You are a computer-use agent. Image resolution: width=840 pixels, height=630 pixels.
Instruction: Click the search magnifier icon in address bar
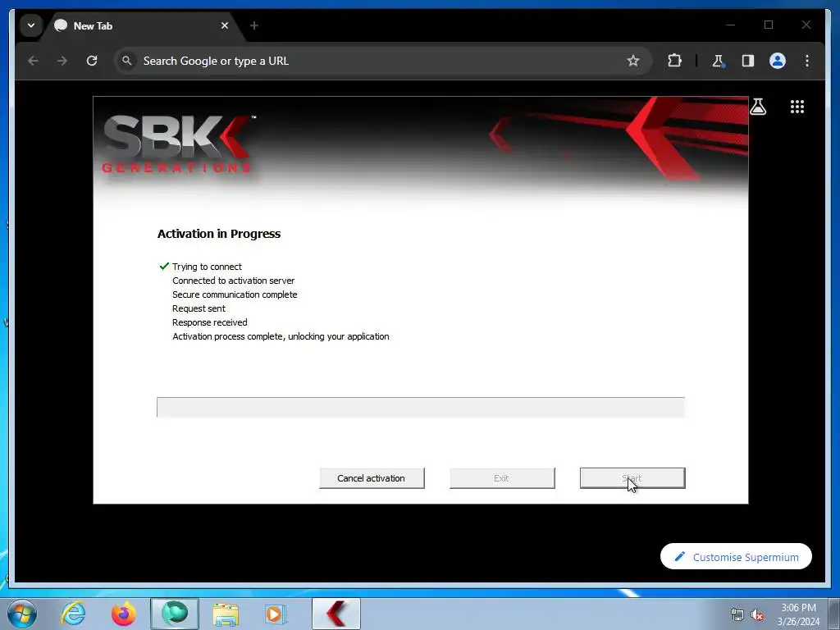pyautogui.click(x=127, y=61)
